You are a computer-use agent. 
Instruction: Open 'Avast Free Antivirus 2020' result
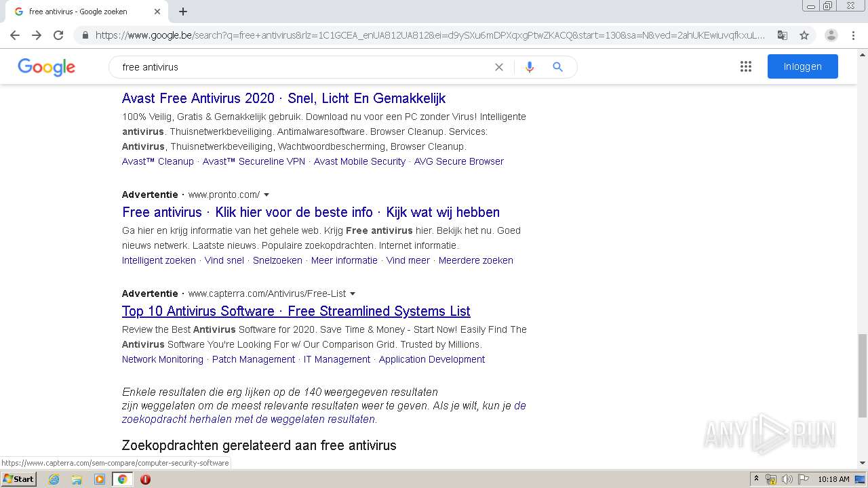pyautogui.click(x=283, y=98)
